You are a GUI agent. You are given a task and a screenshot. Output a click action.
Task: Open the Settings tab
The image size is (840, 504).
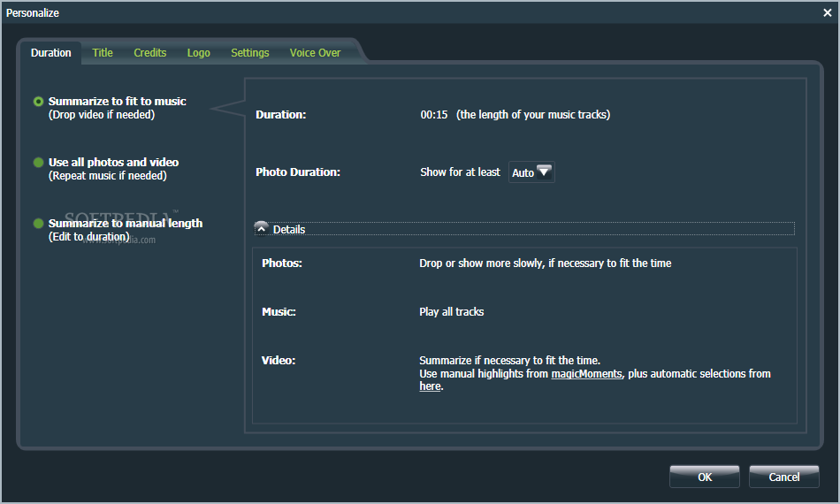click(x=250, y=53)
